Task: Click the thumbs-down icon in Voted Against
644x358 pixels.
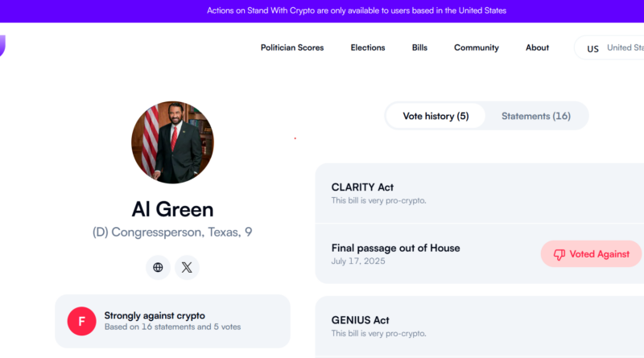Action: coord(559,254)
